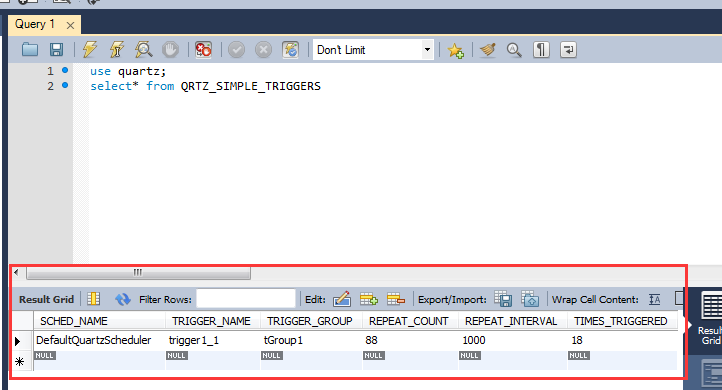This screenshot has width=722, height=390.
Task: Click the NULL cell under SCHED_NAME
Action: point(99,360)
